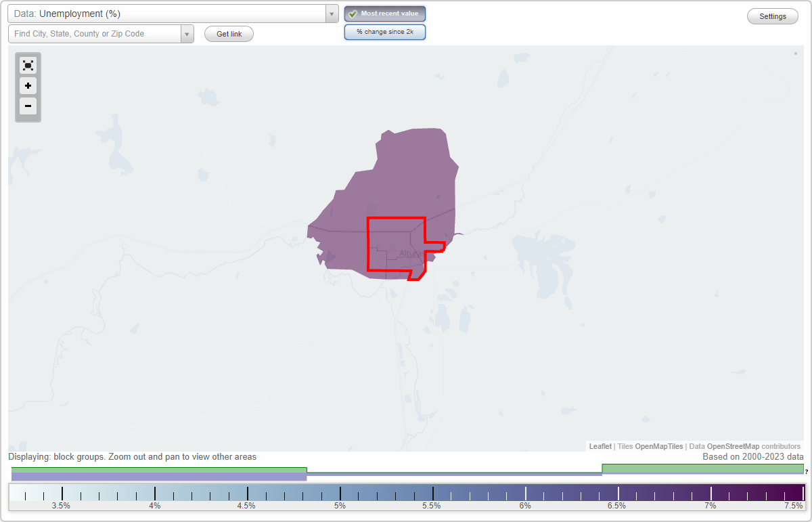Open the location search dropdown arrow

[187, 33]
